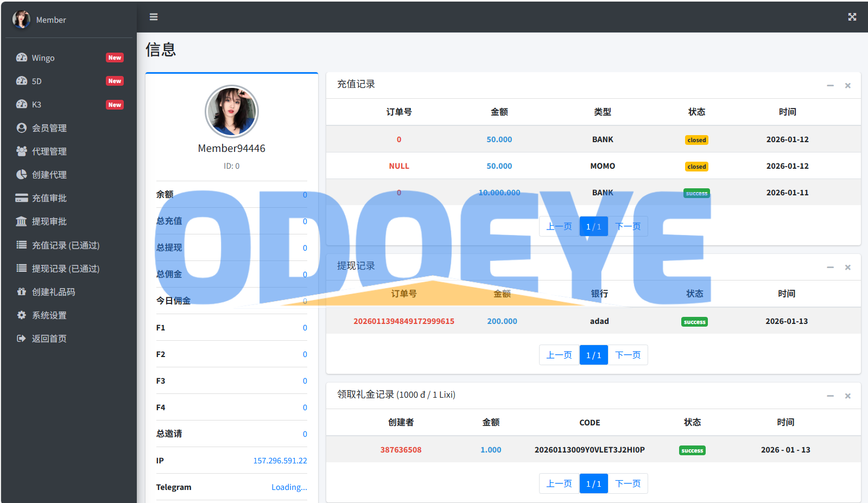Collapse the 领取礼金记录 panel
Viewport: 868px width, 503px height.
tap(830, 396)
